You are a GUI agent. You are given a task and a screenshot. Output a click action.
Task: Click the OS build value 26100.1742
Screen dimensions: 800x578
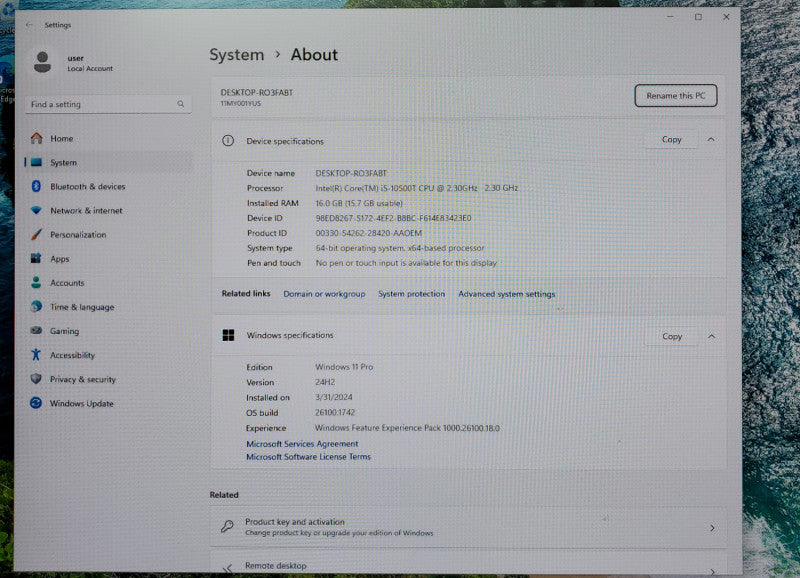tap(335, 412)
